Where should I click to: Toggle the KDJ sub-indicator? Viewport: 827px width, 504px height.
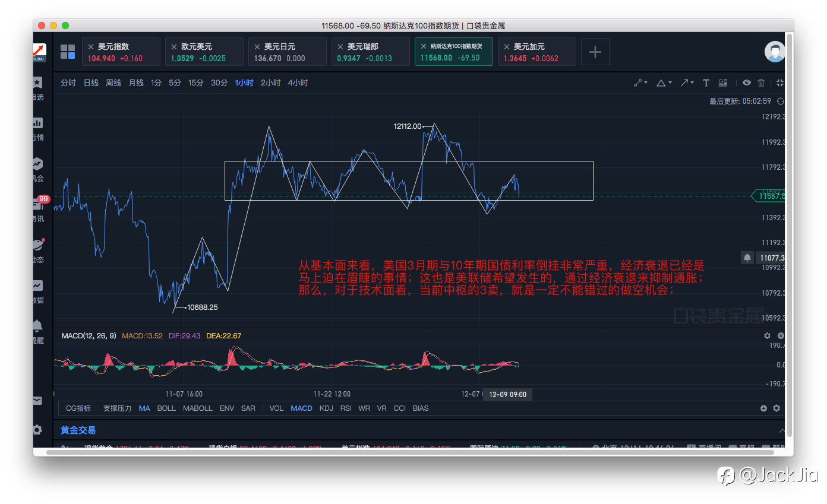(x=326, y=408)
